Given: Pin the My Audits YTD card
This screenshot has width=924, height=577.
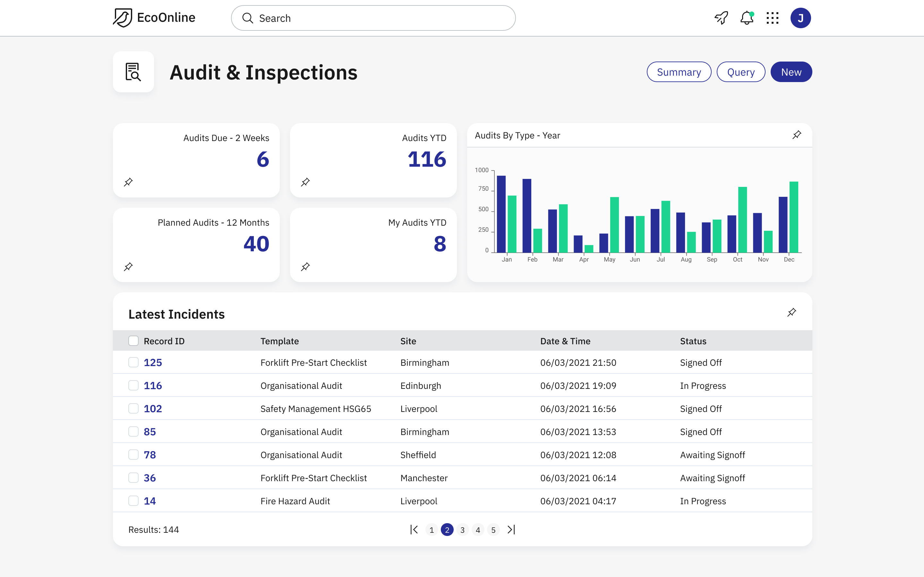Looking at the screenshot, I should (x=305, y=267).
